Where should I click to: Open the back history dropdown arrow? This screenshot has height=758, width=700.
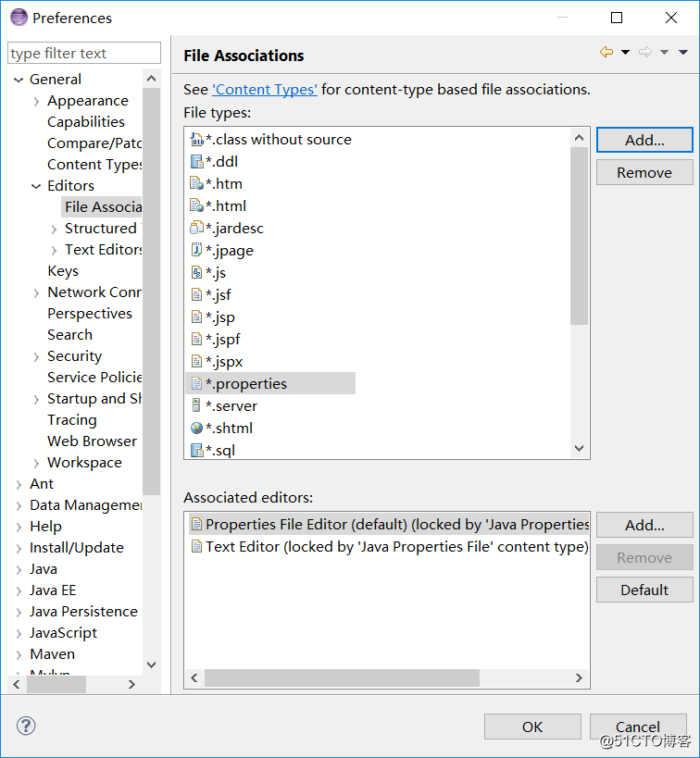coord(626,52)
